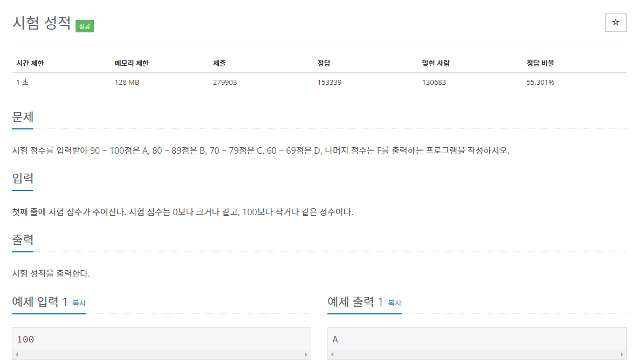
Task: Click the 시험 성적 problem title
Action: coord(42,23)
